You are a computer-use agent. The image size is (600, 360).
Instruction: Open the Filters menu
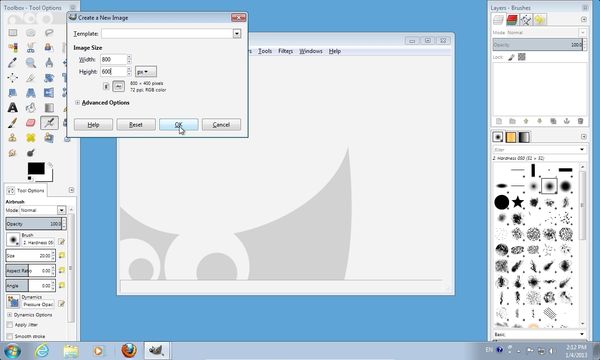point(285,51)
